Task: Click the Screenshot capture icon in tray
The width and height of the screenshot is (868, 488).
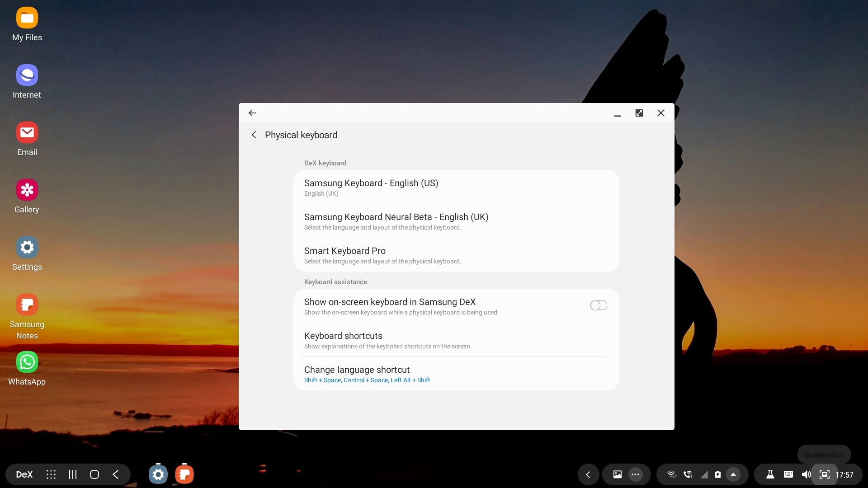Action: [824, 474]
